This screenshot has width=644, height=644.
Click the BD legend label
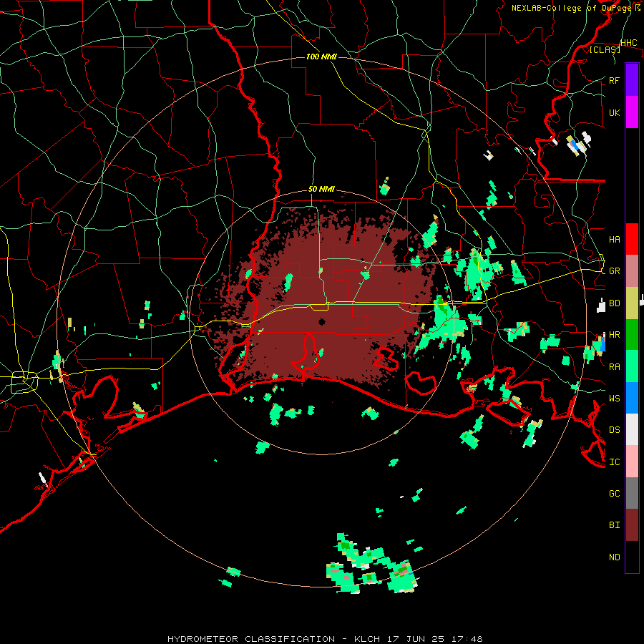(x=614, y=303)
